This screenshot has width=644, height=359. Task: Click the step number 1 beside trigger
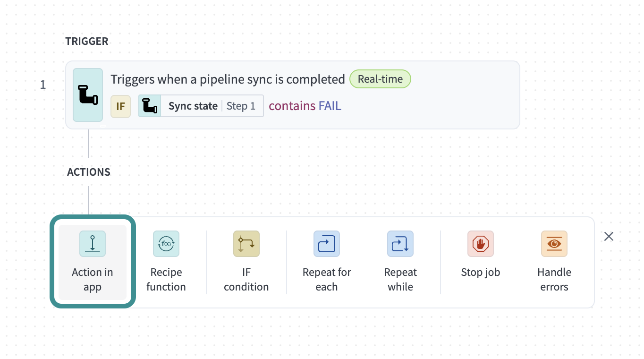click(43, 85)
